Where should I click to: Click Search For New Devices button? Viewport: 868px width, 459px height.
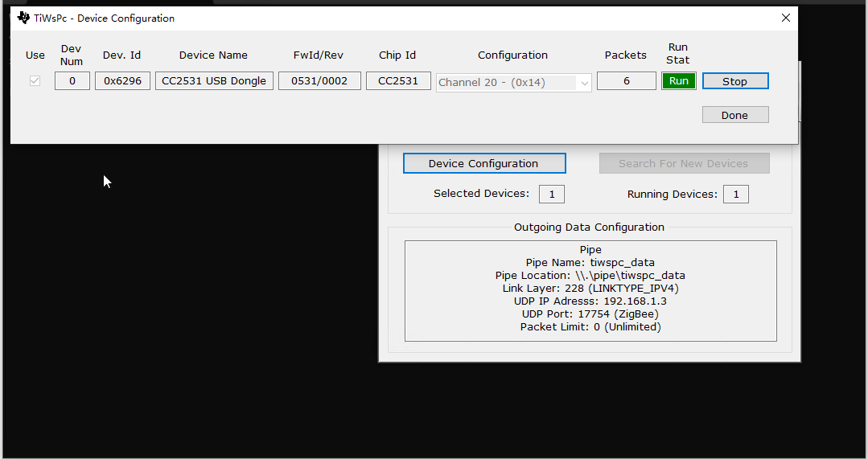pos(685,163)
